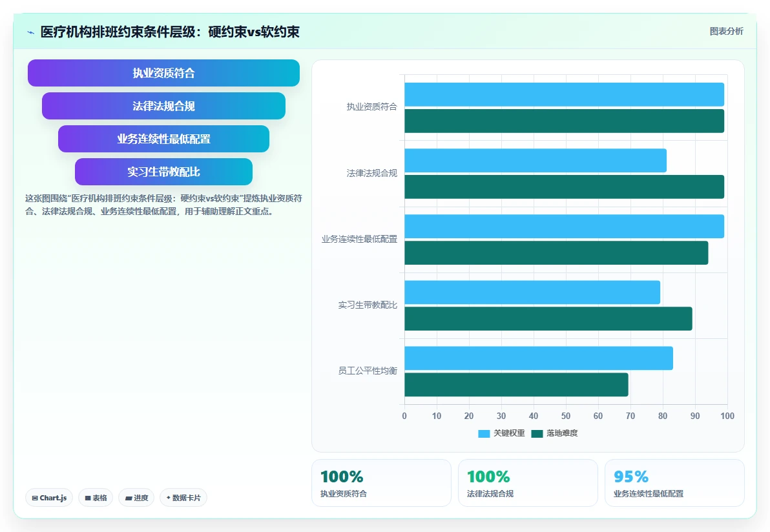Viewport: 770px width, 532px height.
Task: Click the 进度 tag chip
Action: [136, 498]
